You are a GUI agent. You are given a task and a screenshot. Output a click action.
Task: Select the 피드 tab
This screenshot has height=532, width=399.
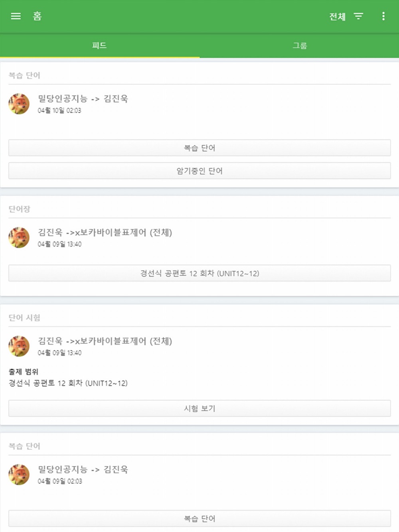[99, 45]
